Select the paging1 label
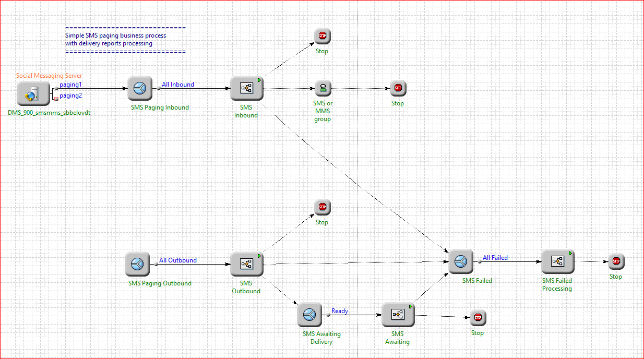This screenshot has height=359, width=644. pyautogui.click(x=70, y=85)
